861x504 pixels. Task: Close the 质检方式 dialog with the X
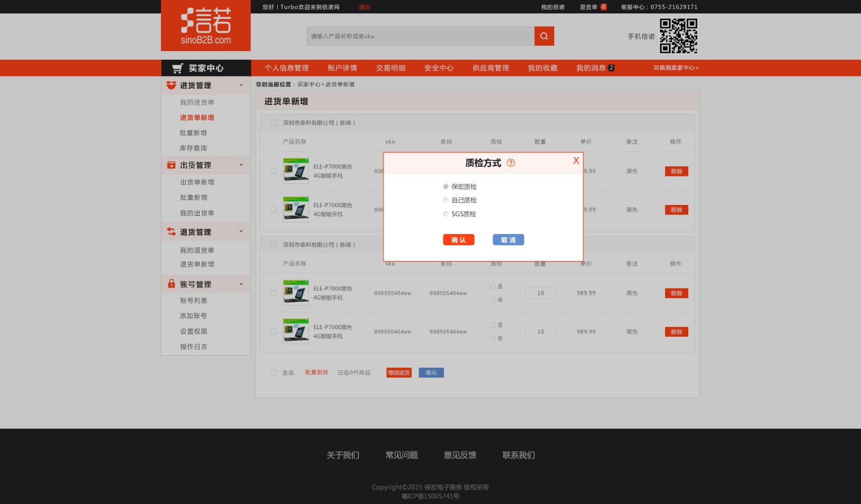point(576,160)
